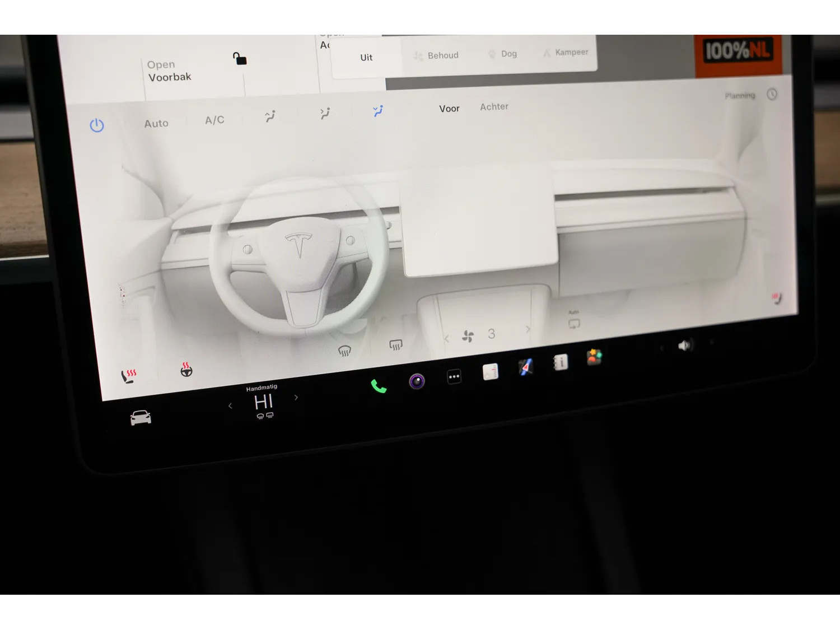Viewport: 840px width, 630px height.
Task: Tap the steering wheel heater icon
Action: (186, 369)
